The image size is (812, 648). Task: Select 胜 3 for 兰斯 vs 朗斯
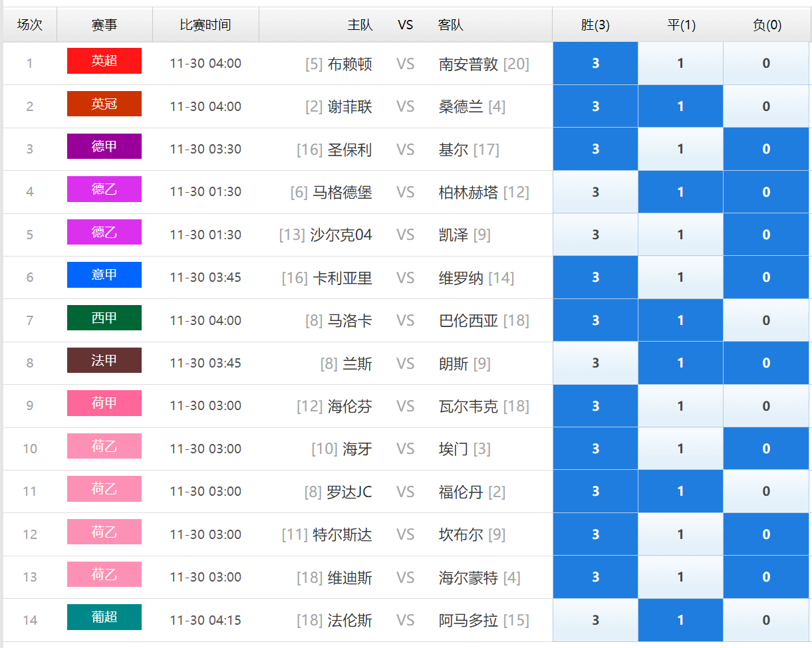pyautogui.click(x=595, y=363)
